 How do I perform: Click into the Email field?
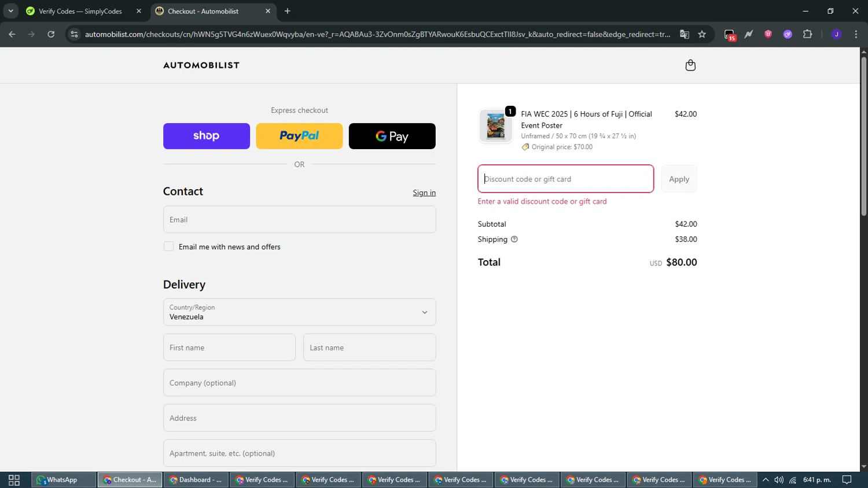click(299, 220)
